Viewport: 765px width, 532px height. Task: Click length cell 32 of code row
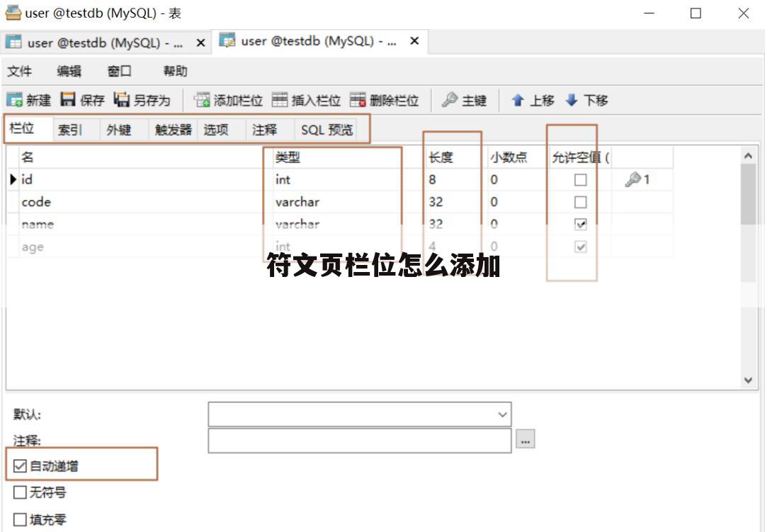coord(457,202)
